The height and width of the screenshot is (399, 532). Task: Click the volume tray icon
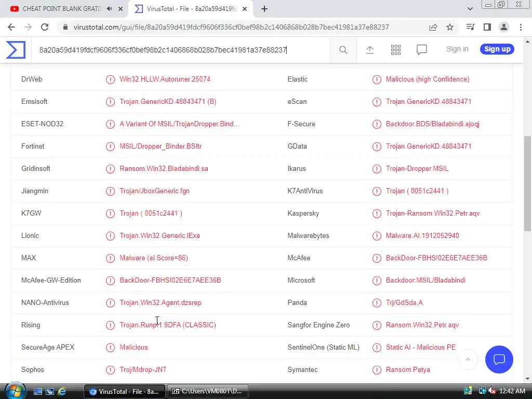[x=491, y=391]
